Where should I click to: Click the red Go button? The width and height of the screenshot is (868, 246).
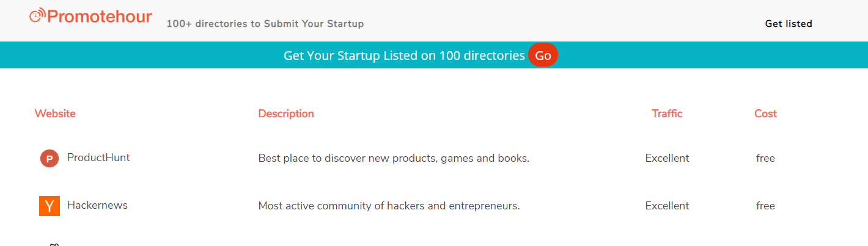point(543,56)
